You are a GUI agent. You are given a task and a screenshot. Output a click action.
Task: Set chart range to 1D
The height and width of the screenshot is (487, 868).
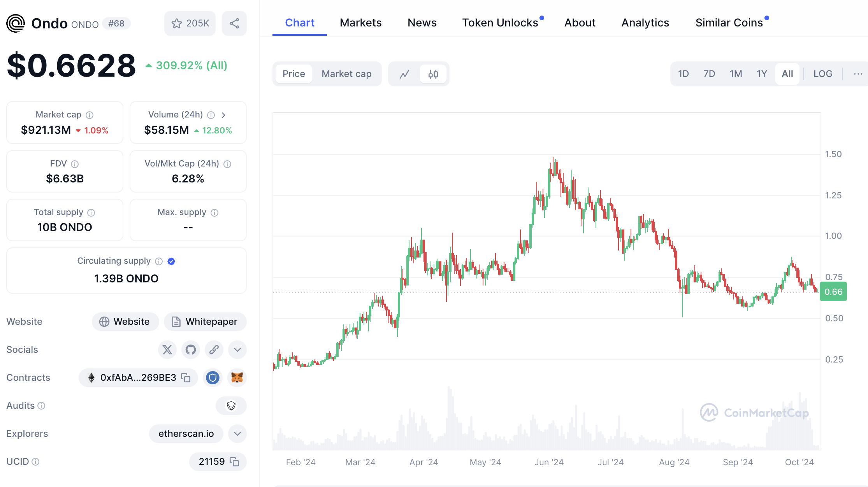pos(684,74)
